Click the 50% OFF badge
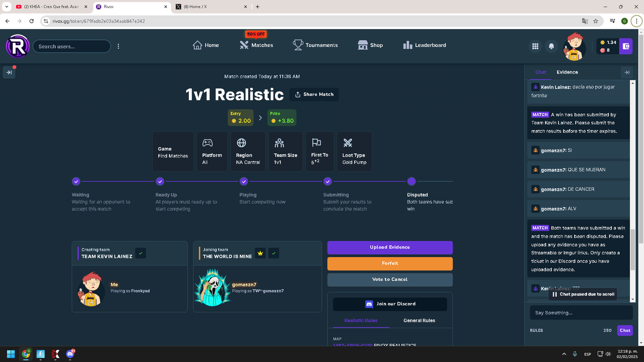 tap(256, 34)
